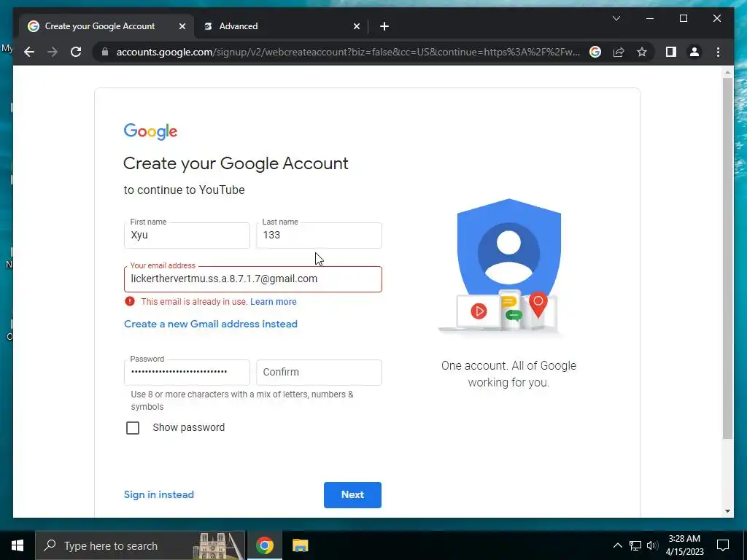The width and height of the screenshot is (747, 560).
Task: Click the Password field
Action: tap(187, 372)
